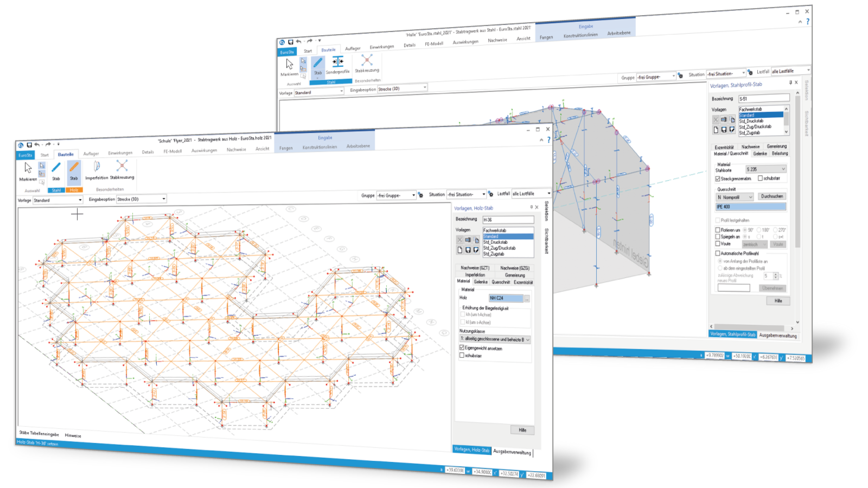
Task: Open Eingabeoption dropdown in stahl window
Action: point(403,88)
